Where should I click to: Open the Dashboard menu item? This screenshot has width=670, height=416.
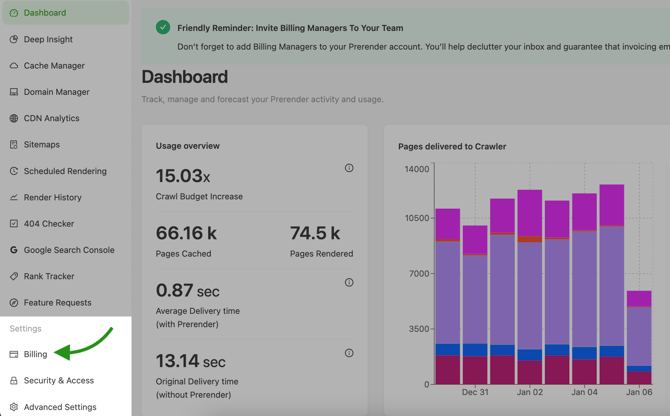pyautogui.click(x=65, y=13)
